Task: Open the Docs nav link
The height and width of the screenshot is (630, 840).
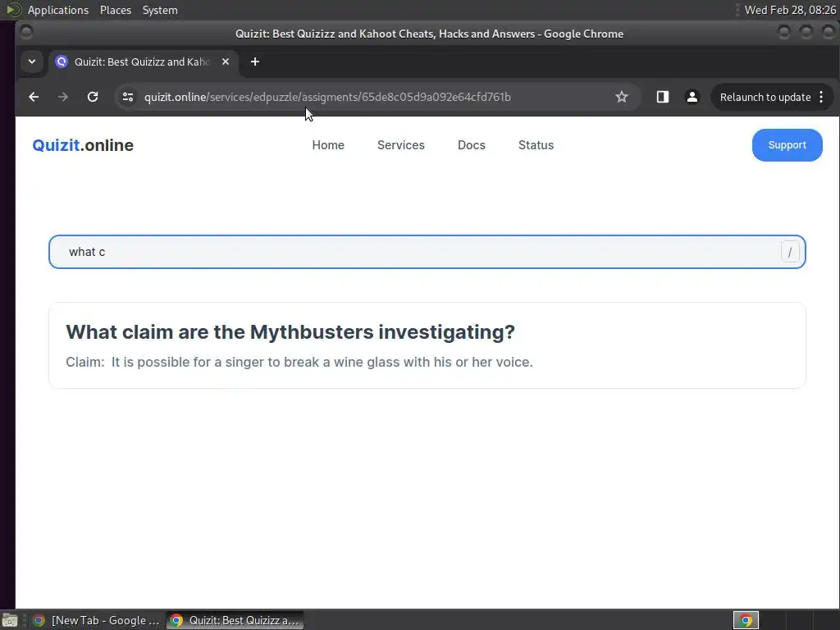Action: point(472,145)
